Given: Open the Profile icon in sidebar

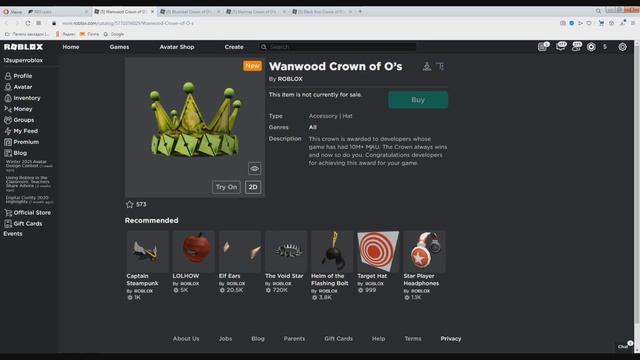Looking at the screenshot, I should pyautogui.click(x=8, y=76).
